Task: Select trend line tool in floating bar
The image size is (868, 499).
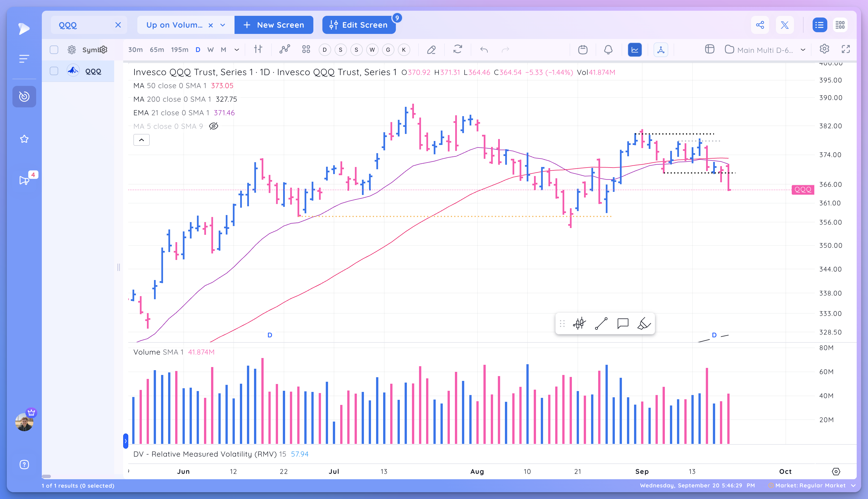Action: coord(601,324)
